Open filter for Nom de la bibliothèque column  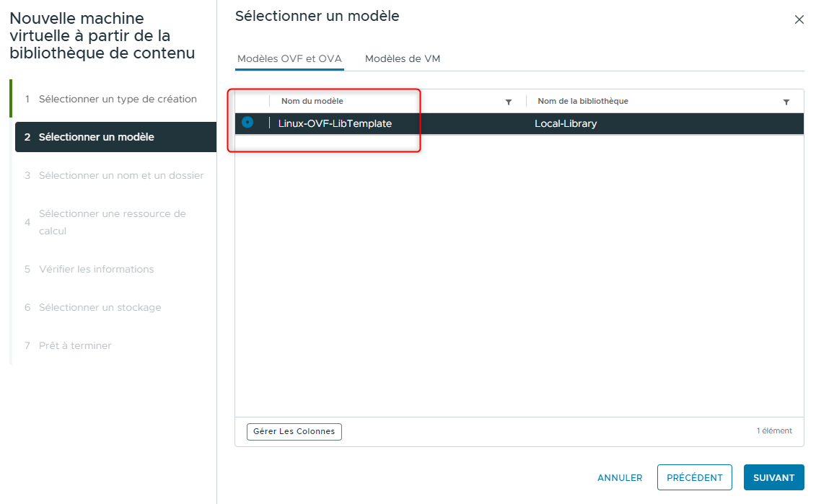[786, 102]
